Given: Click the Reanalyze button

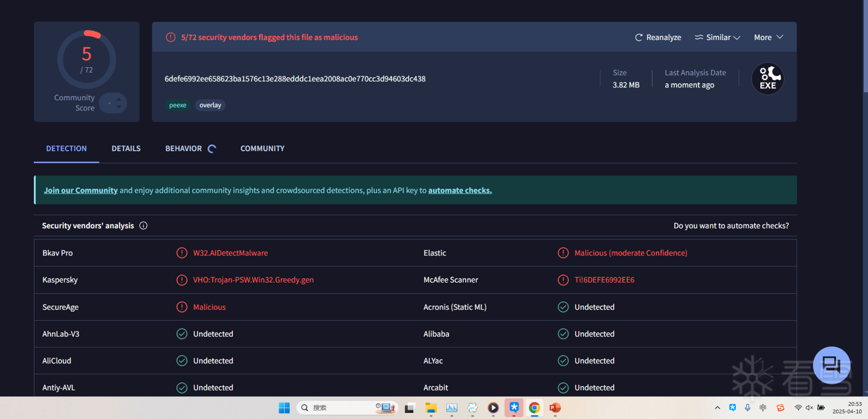Looking at the screenshot, I should click(x=658, y=37).
